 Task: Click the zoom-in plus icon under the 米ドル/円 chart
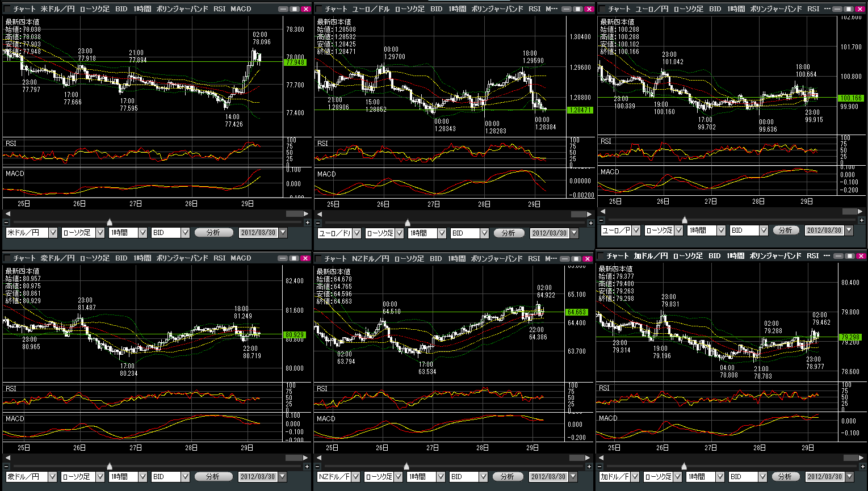pyautogui.click(x=307, y=223)
